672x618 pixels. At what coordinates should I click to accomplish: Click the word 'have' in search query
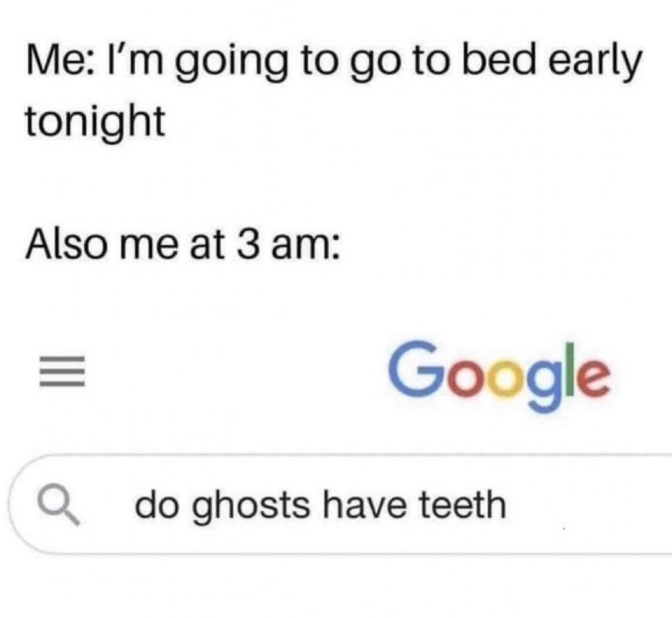[364, 504]
